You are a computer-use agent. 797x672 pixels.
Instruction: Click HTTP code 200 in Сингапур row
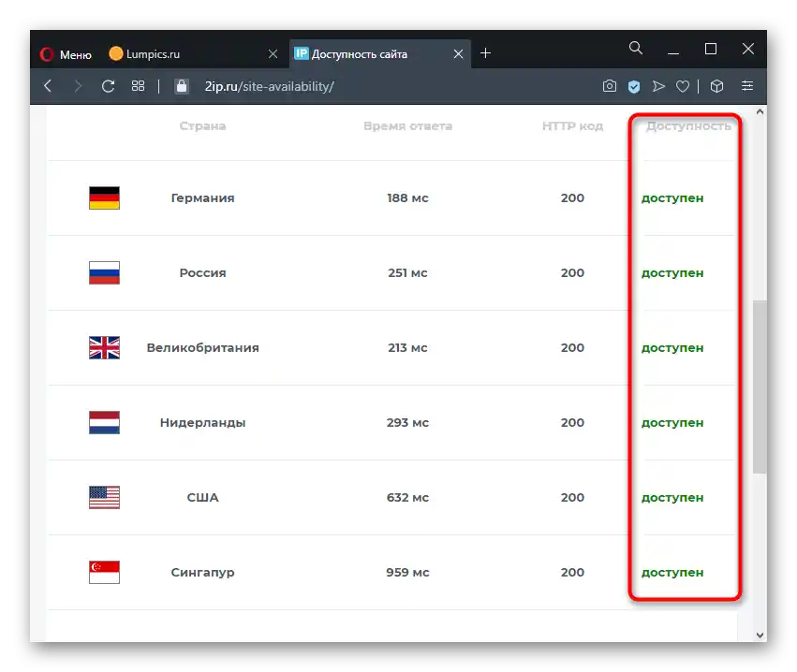click(572, 573)
